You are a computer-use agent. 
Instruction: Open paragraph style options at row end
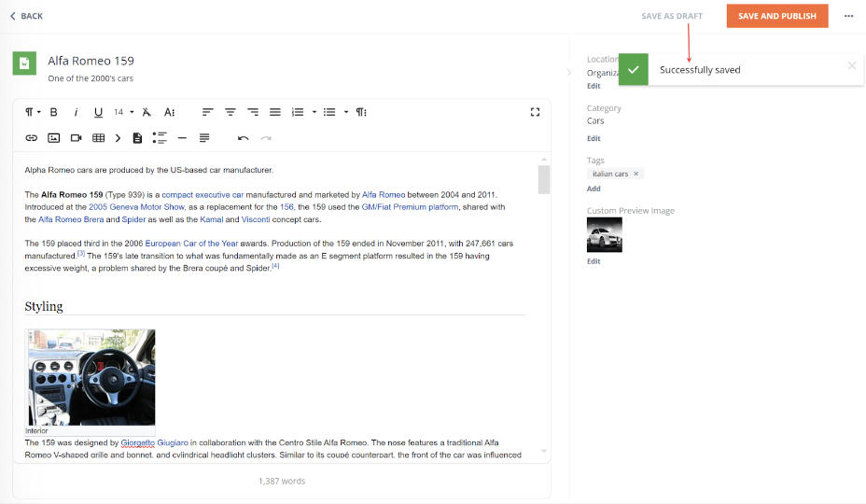point(361,112)
